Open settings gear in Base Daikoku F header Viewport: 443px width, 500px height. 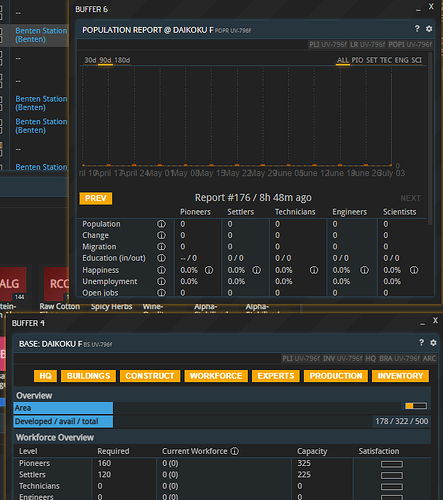(433, 343)
